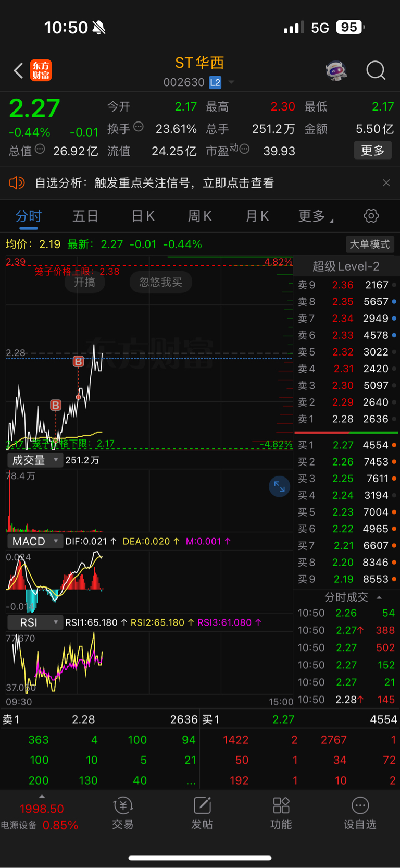Switch to the 月K tab

257,216
